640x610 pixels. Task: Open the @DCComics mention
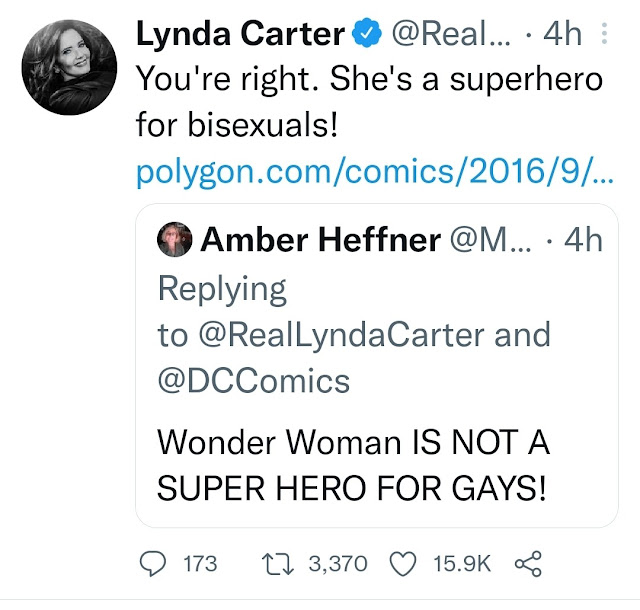click(x=254, y=381)
